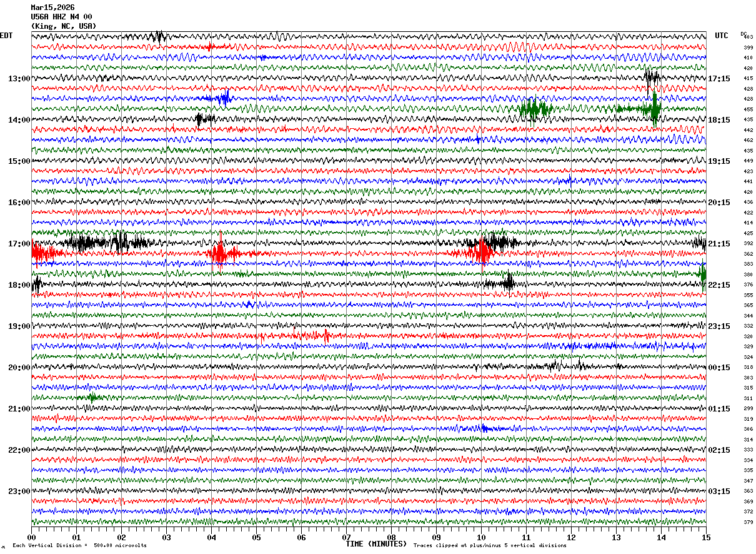Click the 18:00 EDT row label
Viewport: 756px width, 554px height.
point(19,285)
